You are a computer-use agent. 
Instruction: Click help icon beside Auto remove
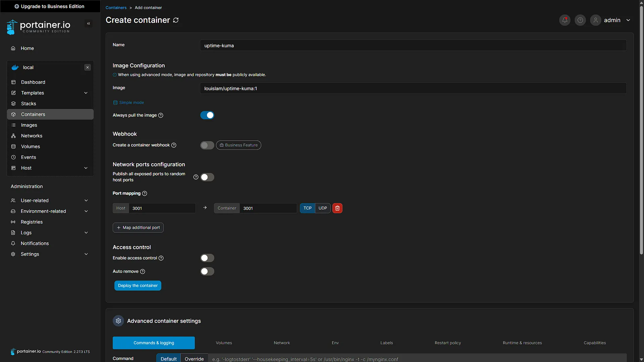pos(143,271)
